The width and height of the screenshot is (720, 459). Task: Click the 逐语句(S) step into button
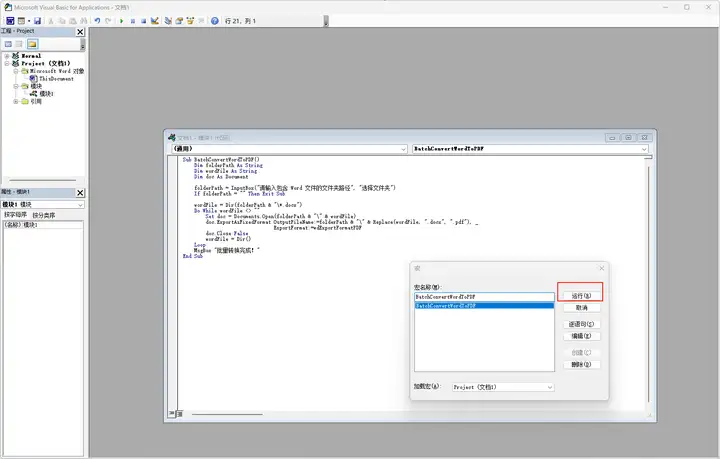581,325
